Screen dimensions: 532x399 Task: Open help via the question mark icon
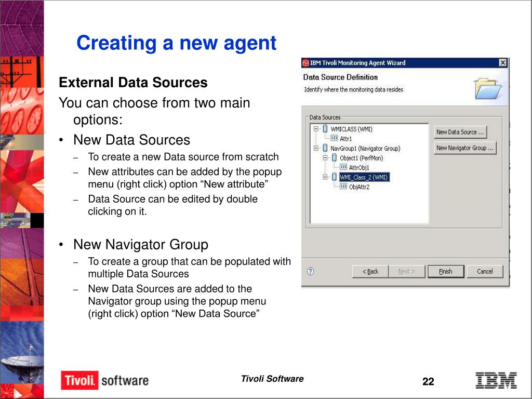[x=311, y=271]
